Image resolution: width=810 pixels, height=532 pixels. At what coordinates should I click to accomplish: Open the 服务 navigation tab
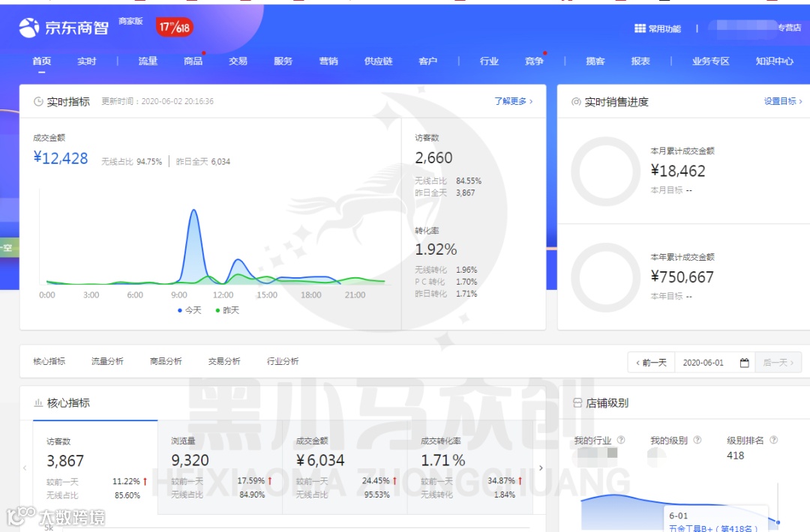[x=283, y=61]
